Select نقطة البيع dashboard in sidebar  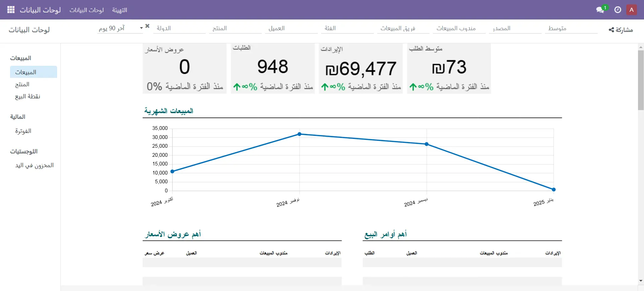28,97
